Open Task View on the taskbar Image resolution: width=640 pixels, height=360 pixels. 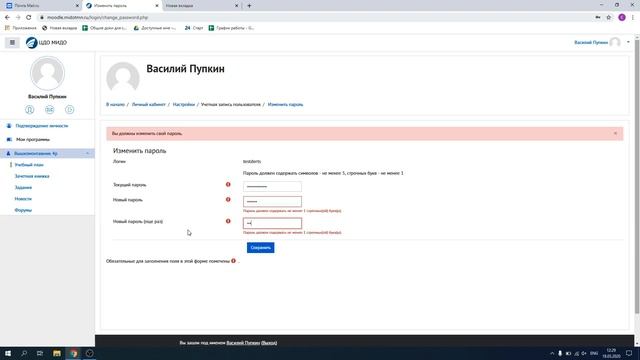[40, 353]
